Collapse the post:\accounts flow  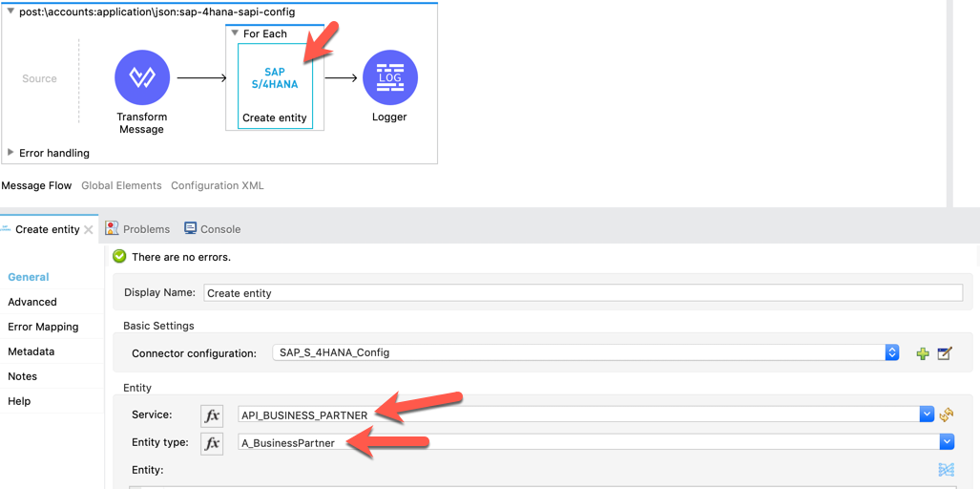click(x=10, y=11)
